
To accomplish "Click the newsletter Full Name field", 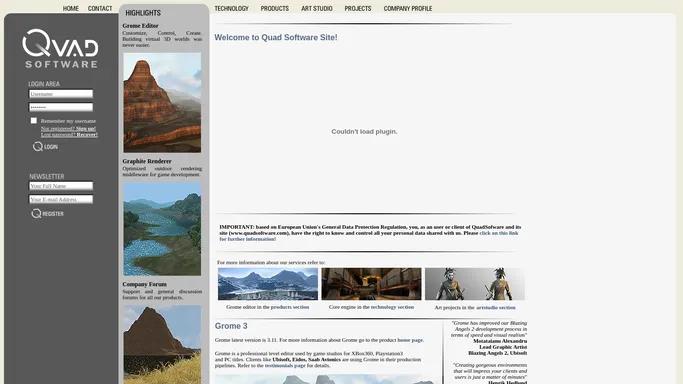I will 61,186.
